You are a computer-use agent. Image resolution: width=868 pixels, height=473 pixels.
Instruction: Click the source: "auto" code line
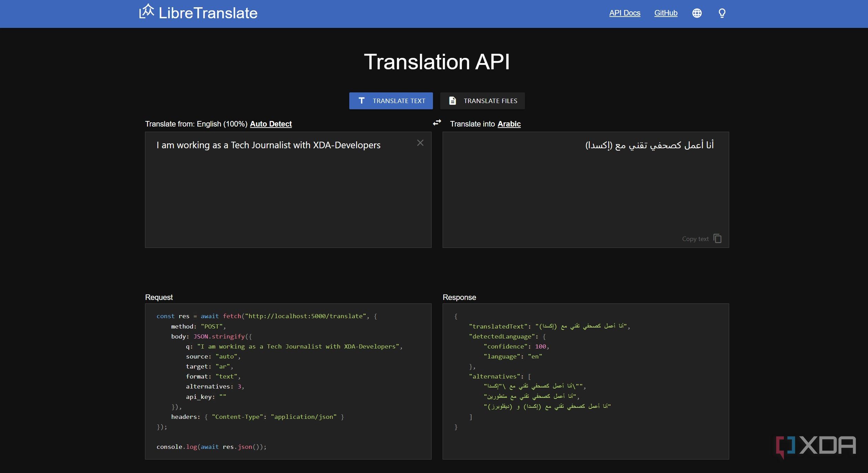click(213, 356)
